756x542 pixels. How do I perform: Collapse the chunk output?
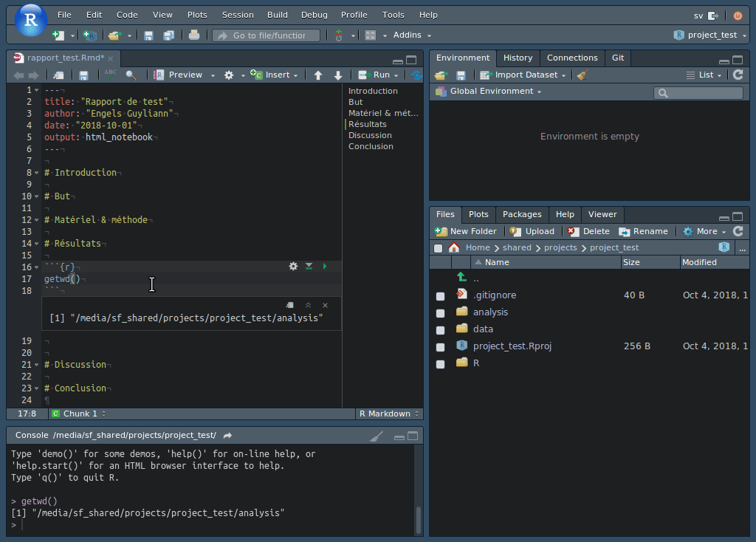pos(308,305)
